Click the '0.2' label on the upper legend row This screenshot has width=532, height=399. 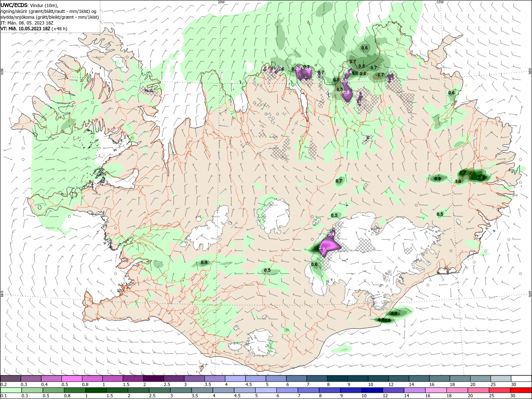click(x=4, y=384)
